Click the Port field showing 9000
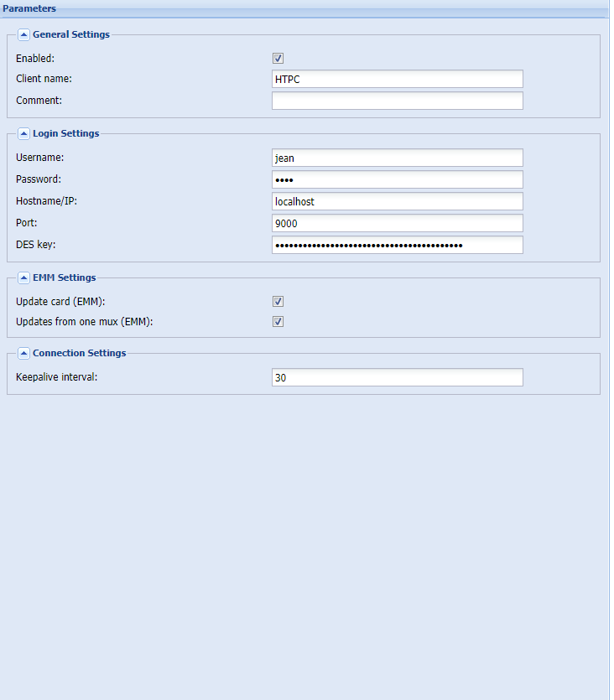The height and width of the screenshot is (700, 614). pyautogui.click(x=397, y=223)
